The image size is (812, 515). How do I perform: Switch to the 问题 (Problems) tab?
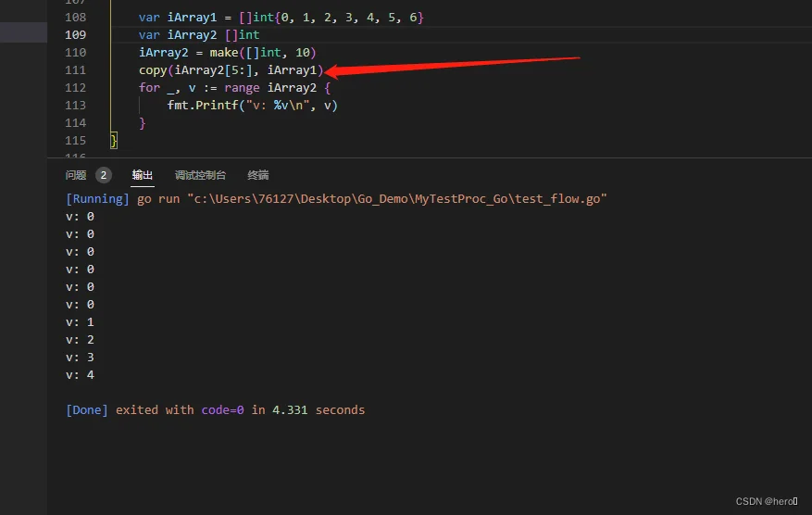76,175
